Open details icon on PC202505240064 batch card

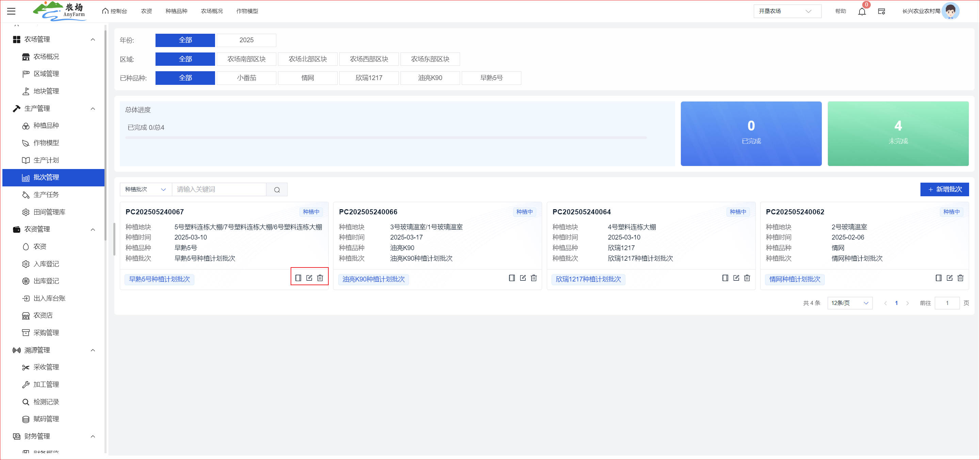click(x=725, y=278)
